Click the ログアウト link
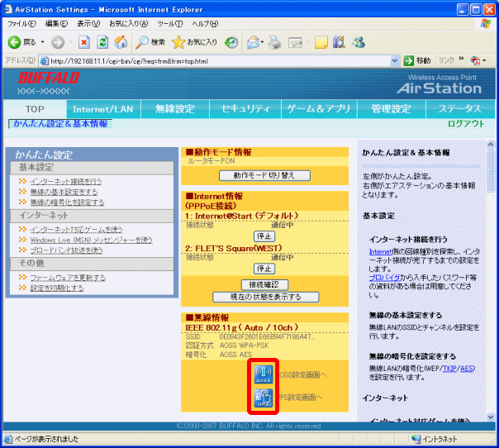The width and height of the screenshot is (499, 448). pyautogui.click(x=465, y=123)
